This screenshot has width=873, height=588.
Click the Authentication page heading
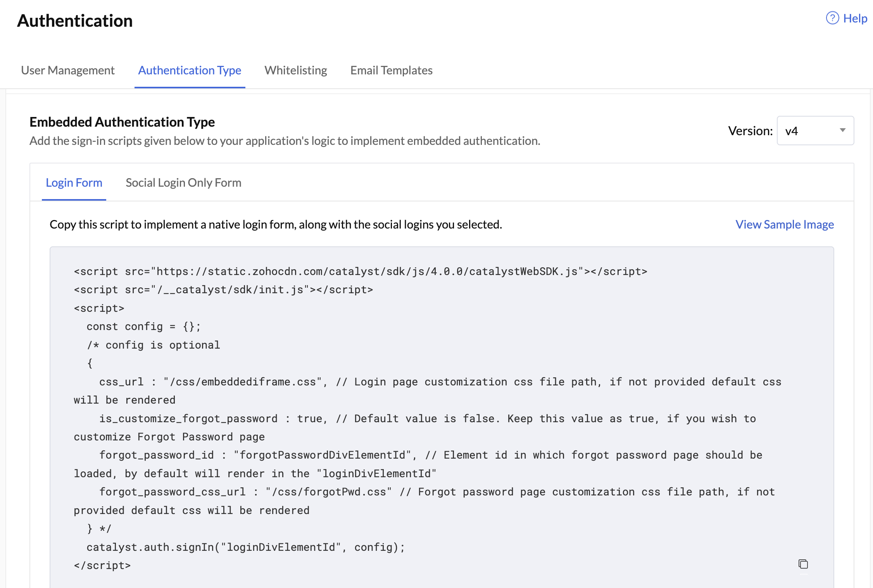pos(75,21)
